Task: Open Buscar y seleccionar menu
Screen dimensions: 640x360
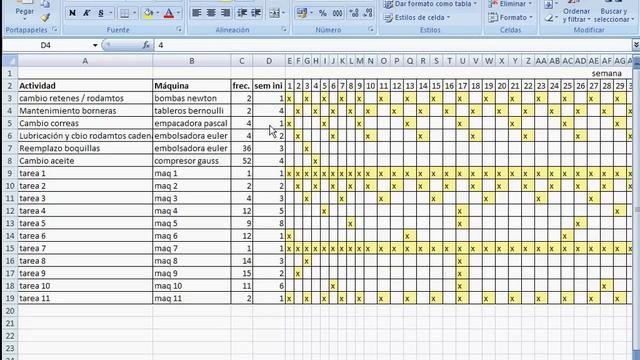Action: pyautogui.click(x=613, y=15)
